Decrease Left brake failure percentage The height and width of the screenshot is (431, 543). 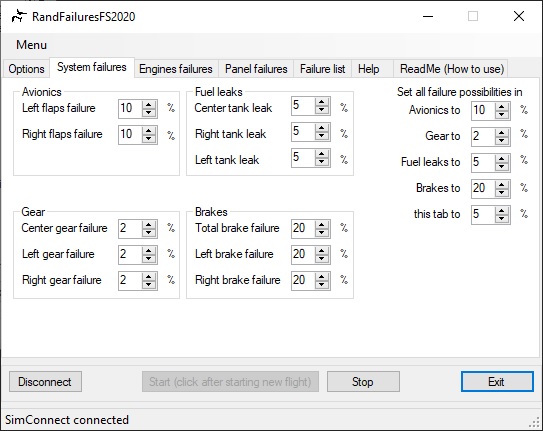click(x=322, y=259)
